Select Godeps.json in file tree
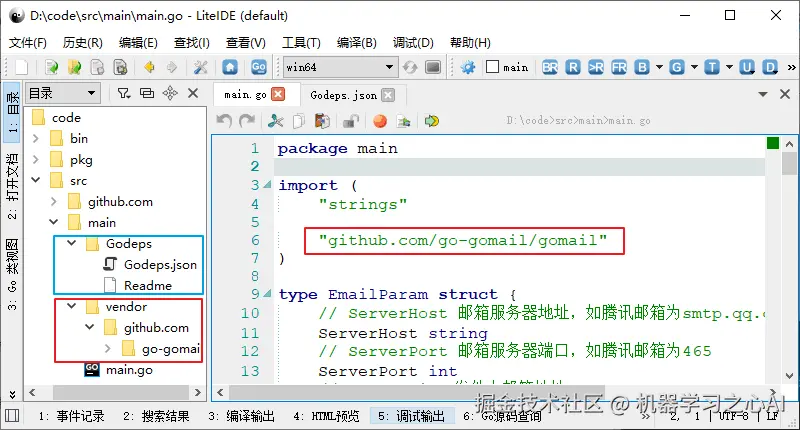 [160, 264]
